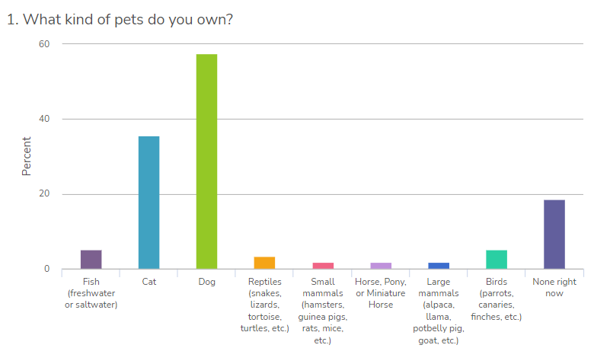594x364 pixels.
Task: Click the Small mammals category label
Action: pos(322,311)
